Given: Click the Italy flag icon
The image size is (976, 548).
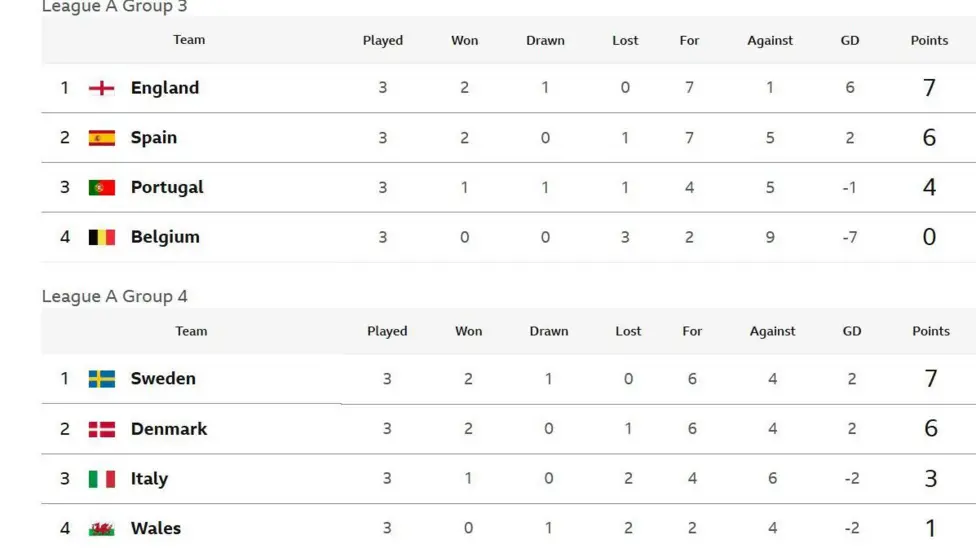Looking at the screenshot, I should [101, 479].
